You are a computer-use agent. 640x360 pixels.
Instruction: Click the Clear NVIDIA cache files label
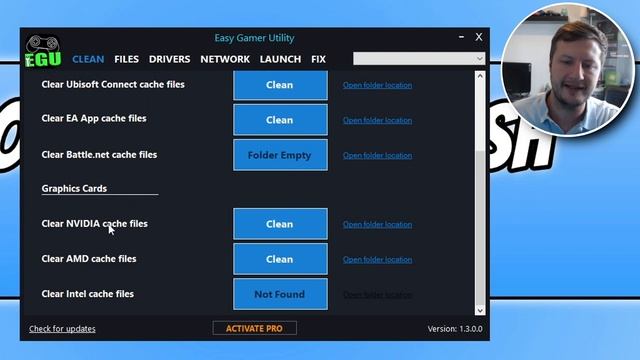[x=95, y=224]
